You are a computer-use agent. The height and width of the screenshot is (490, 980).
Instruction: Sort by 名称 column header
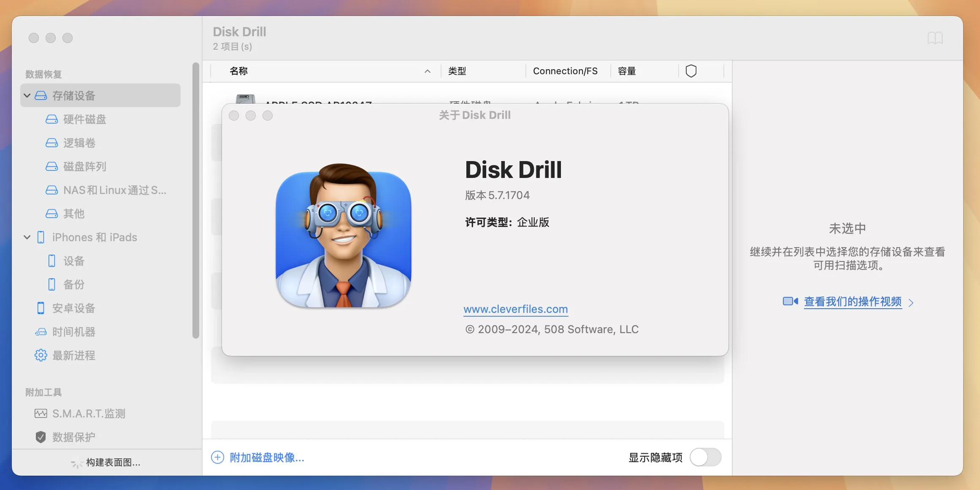238,71
